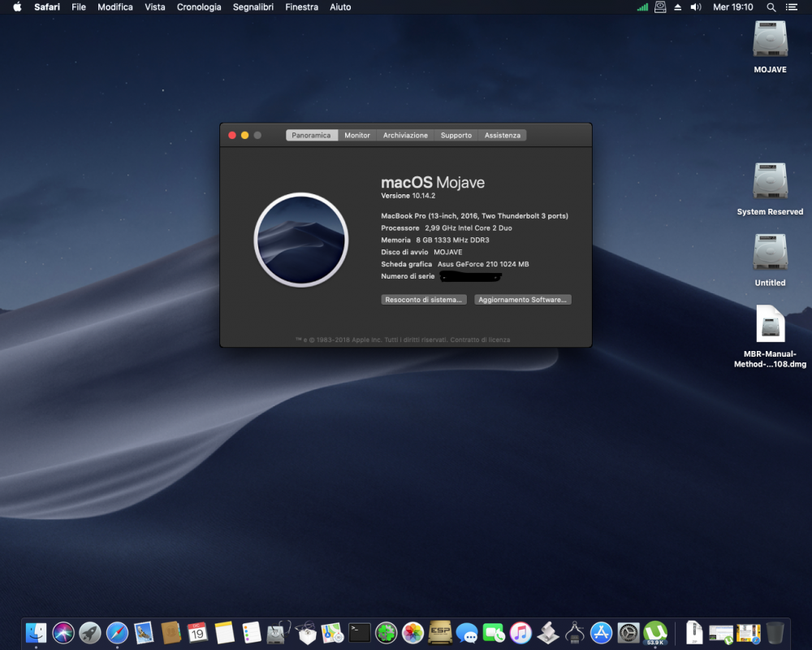Open the Segnalibri menu
This screenshot has width=812, height=650.
253,6
